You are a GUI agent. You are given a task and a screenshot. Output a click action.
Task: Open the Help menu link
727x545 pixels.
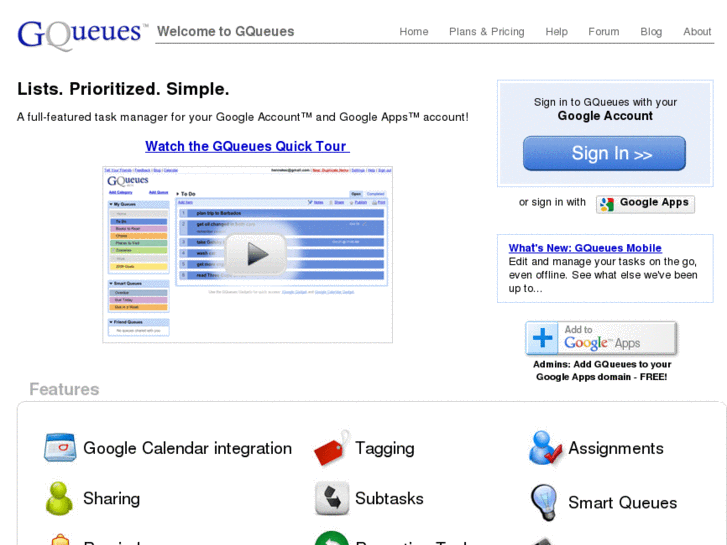tap(556, 32)
